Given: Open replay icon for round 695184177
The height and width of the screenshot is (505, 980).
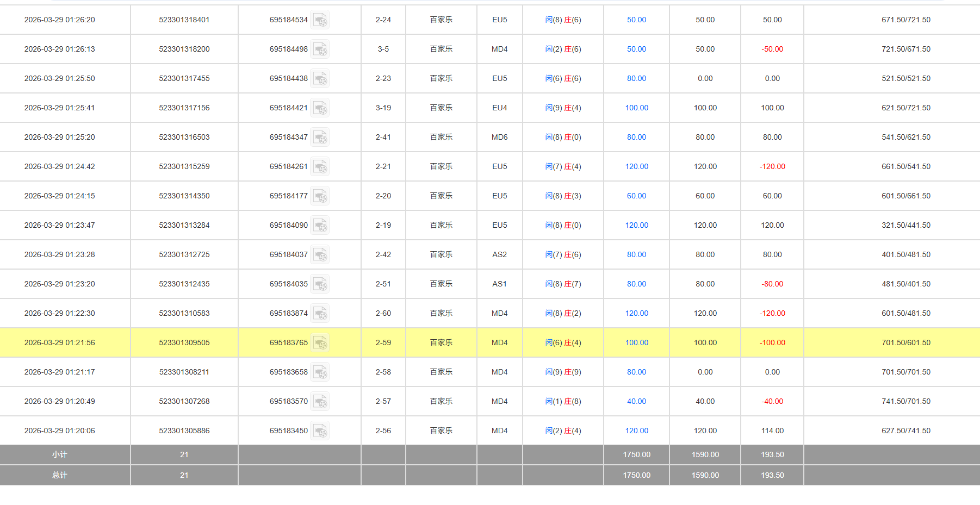Looking at the screenshot, I should click(x=320, y=196).
